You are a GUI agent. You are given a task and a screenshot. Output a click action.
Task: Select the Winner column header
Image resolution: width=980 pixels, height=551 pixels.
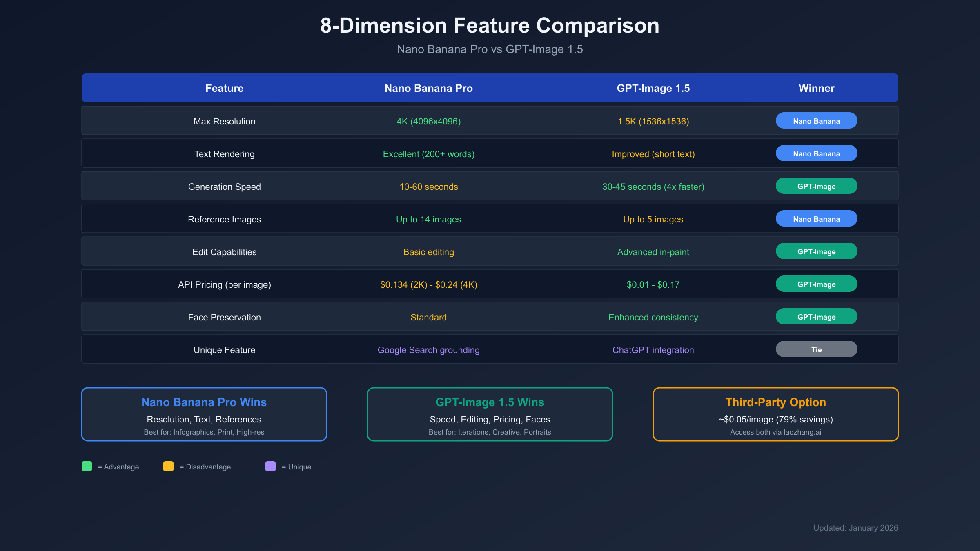(x=816, y=88)
